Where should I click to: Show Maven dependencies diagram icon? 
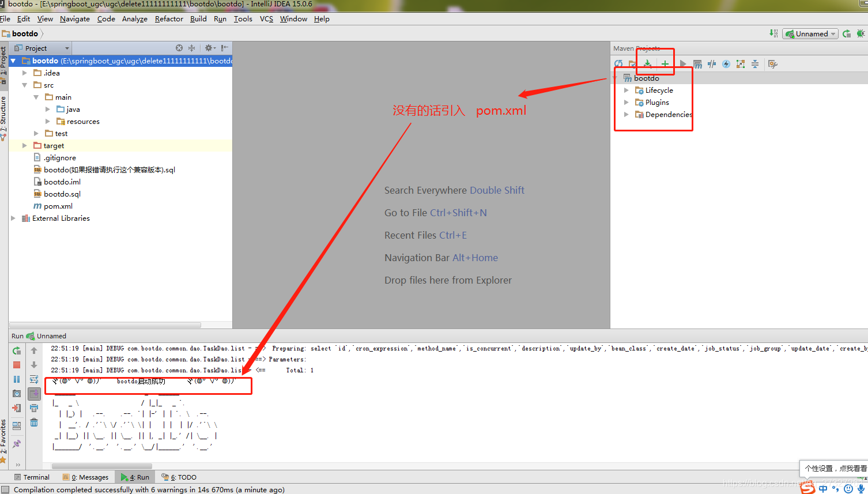coord(741,64)
